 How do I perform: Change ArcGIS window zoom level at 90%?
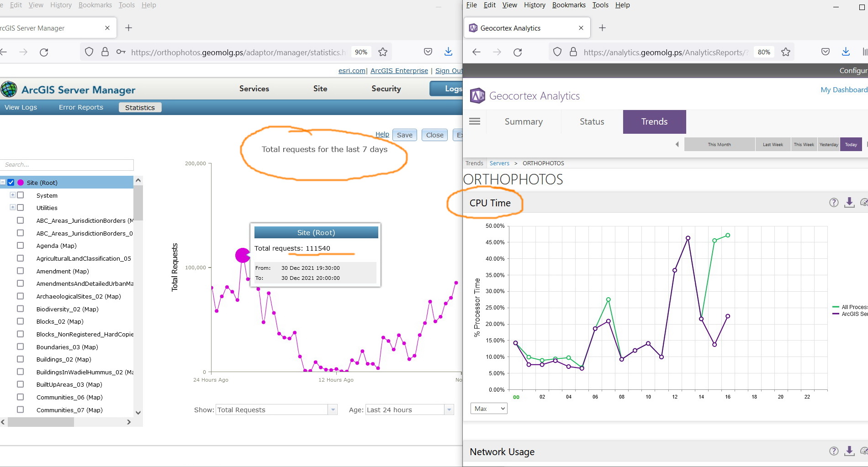pyautogui.click(x=361, y=52)
